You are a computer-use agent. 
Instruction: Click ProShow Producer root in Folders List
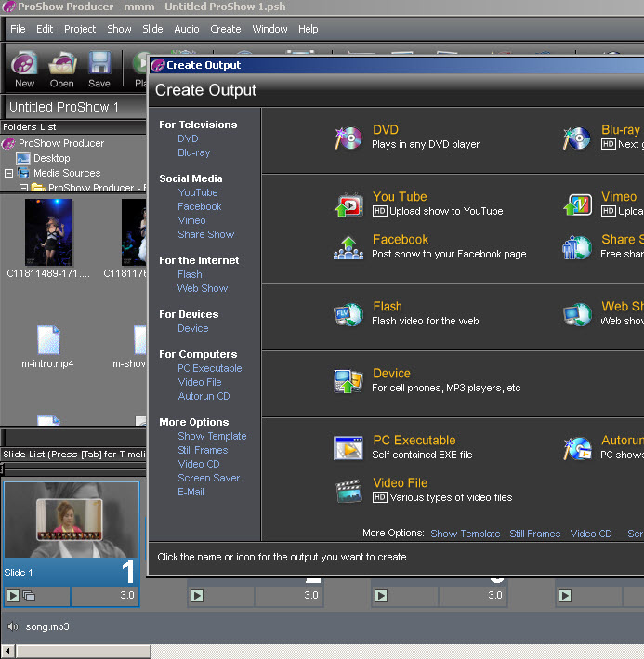tap(61, 143)
